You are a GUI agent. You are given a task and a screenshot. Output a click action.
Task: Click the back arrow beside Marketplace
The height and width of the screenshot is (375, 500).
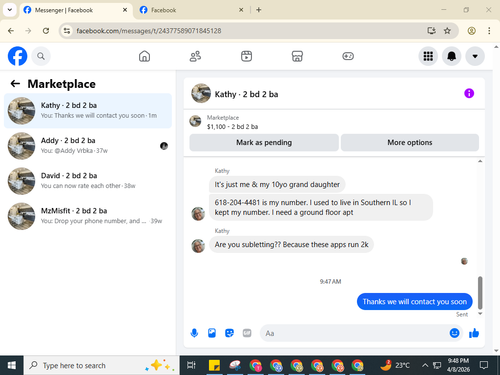[15, 84]
